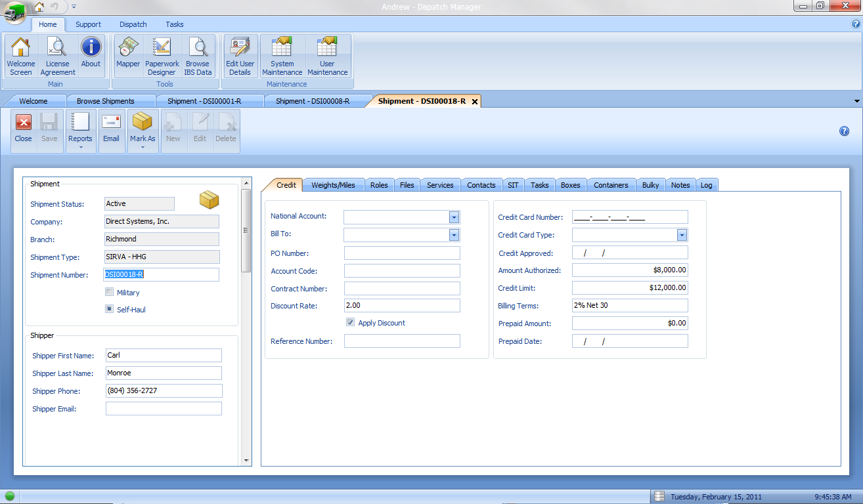Click the Email toolbar icon
The image size is (863, 504).
(x=111, y=129)
